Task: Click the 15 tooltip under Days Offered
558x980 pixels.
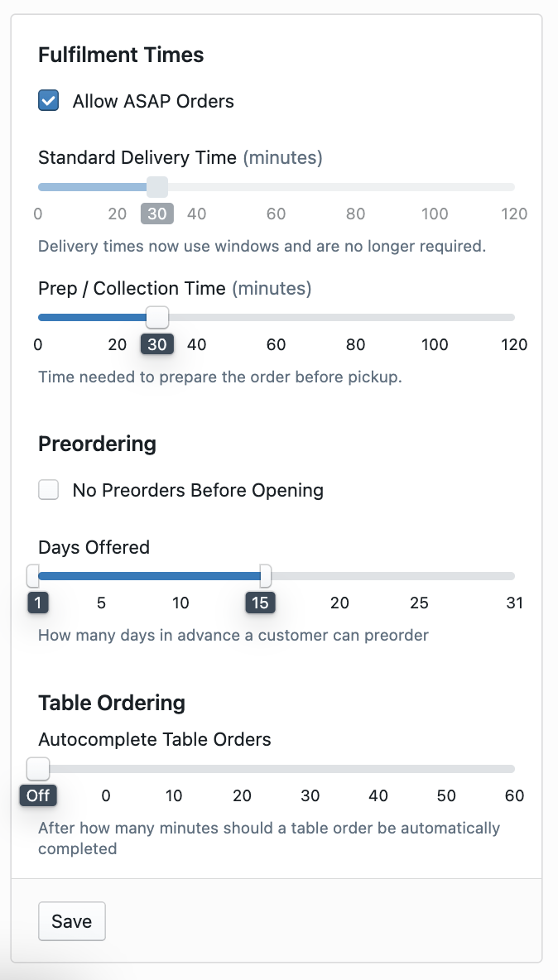Action: click(x=260, y=603)
